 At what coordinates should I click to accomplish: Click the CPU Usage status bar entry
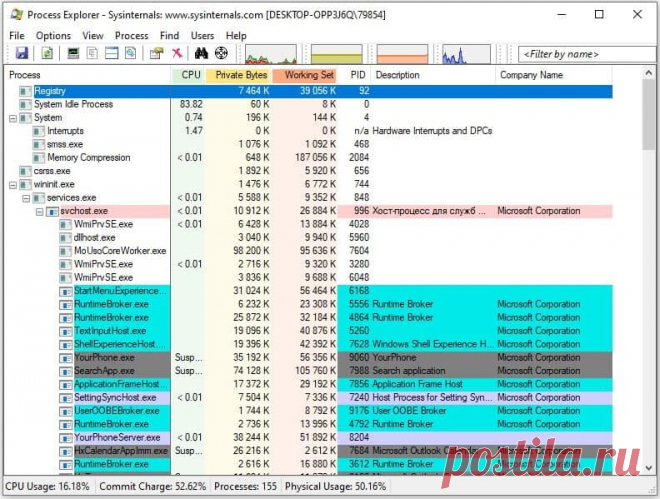(48, 487)
